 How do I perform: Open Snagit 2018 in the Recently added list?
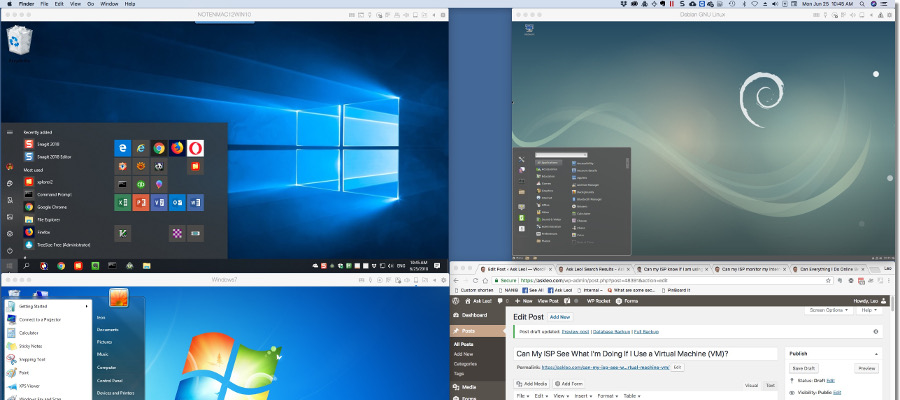(x=42, y=144)
